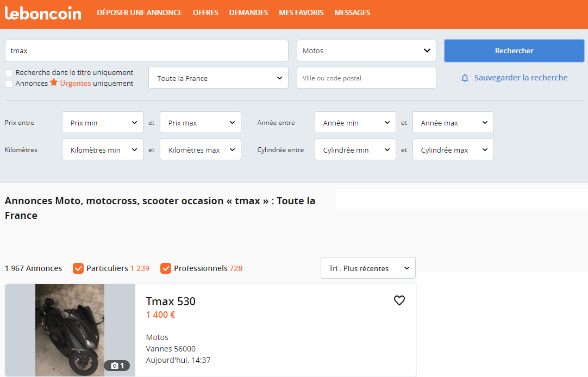The width and height of the screenshot is (588, 377).
Task: Uncheck the Professionnels filter checkbox
Action: click(x=166, y=268)
